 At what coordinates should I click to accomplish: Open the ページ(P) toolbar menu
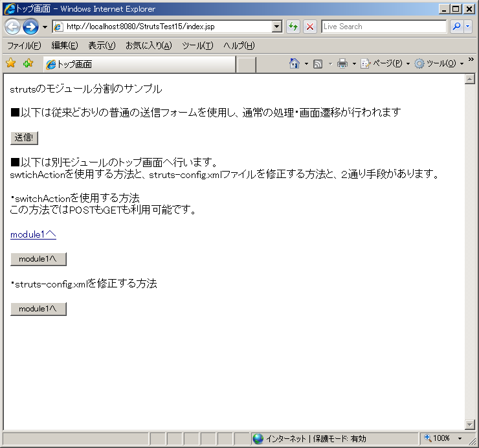[385, 63]
